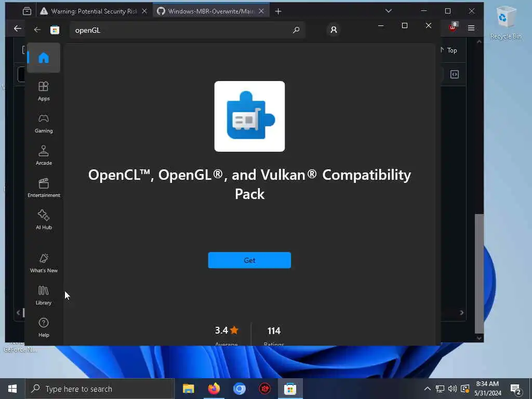
Task: Open Store Help
Action: pos(44,328)
